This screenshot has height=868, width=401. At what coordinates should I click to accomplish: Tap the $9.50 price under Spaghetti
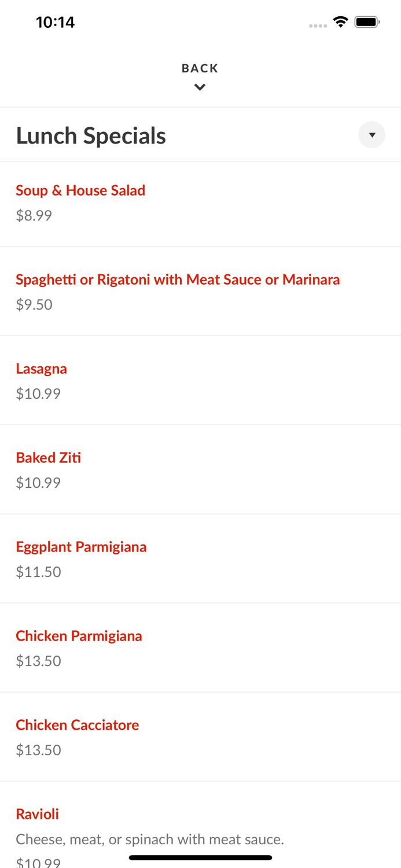[34, 304]
